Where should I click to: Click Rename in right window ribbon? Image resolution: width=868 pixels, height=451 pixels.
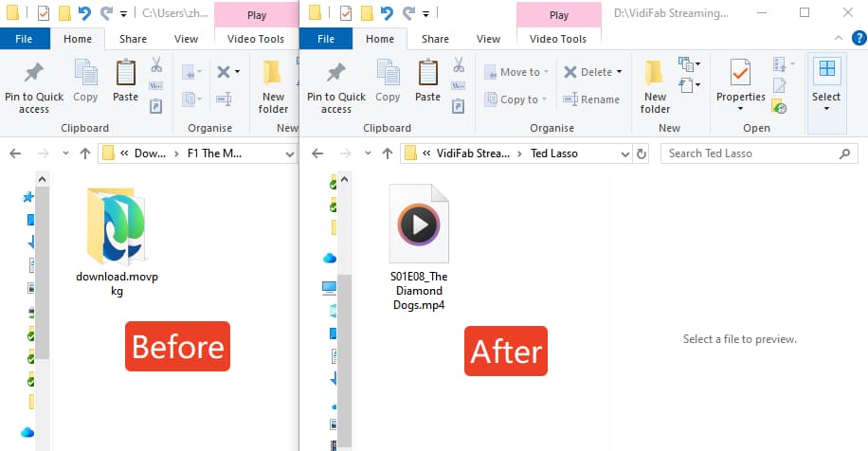[590, 99]
